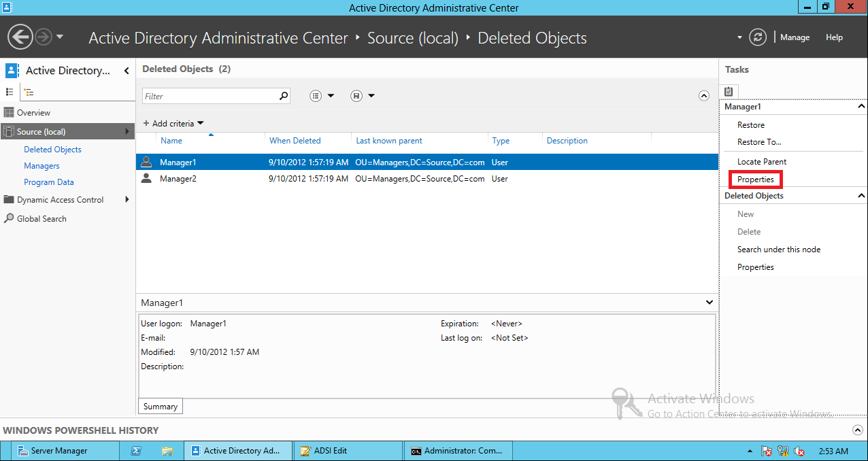Image resolution: width=868 pixels, height=461 pixels.
Task: Sort by When Deleted column
Action: point(295,141)
